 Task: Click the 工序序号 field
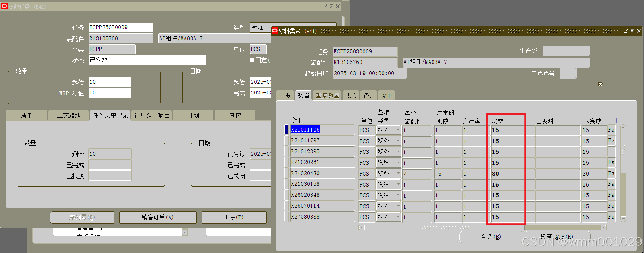coord(568,74)
